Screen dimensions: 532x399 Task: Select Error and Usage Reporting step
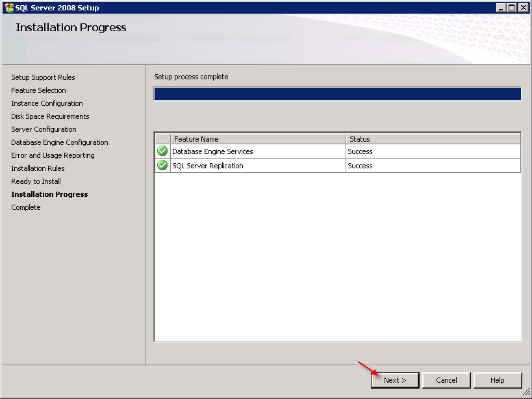(53, 155)
